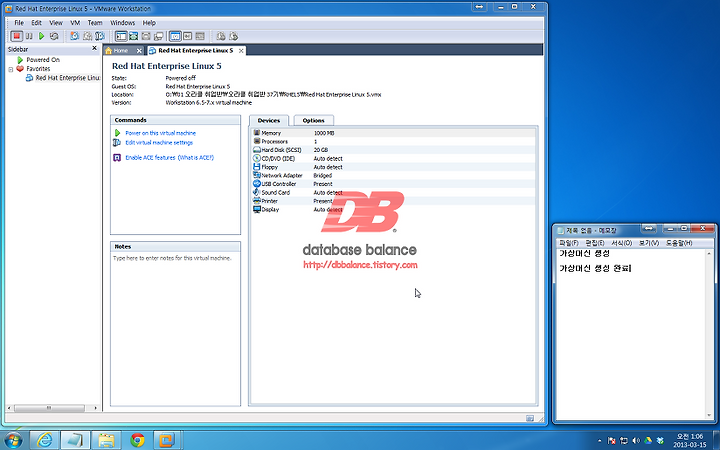Open Internet Explorer from the taskbar

click(45, 440)
